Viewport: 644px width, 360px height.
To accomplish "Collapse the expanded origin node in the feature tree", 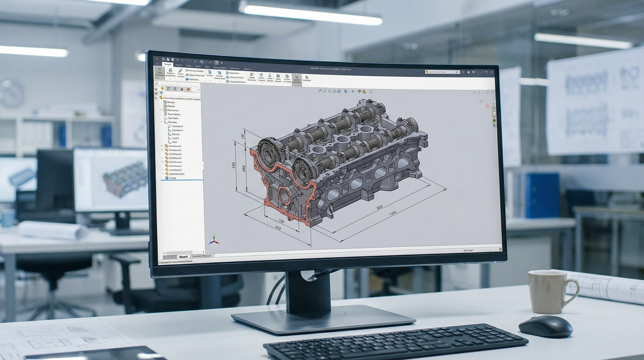I will point(161,122).
